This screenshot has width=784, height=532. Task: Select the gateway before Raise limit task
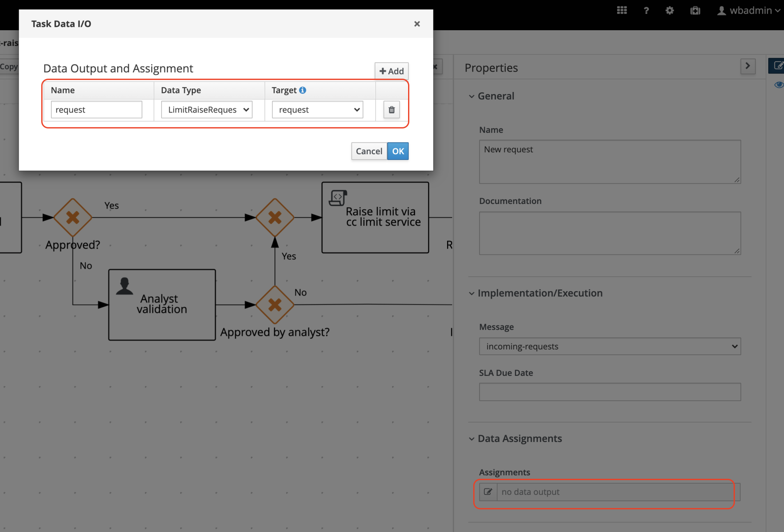point(275,217)
